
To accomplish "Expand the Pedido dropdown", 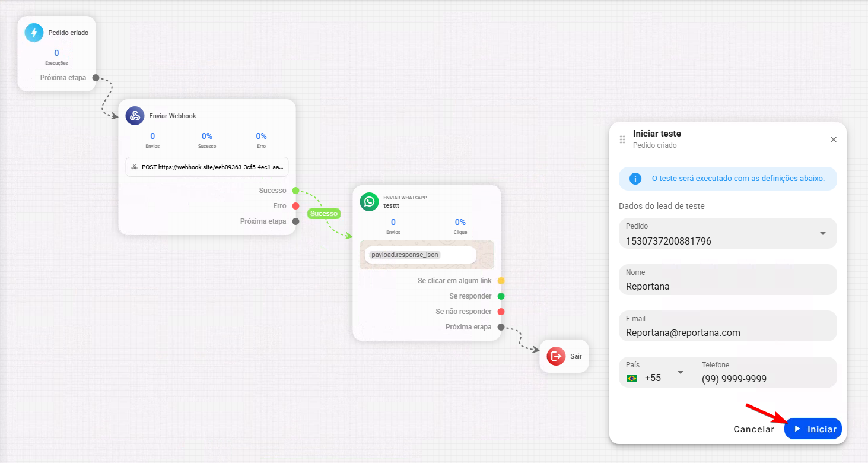I will click(x=823, y=233).
